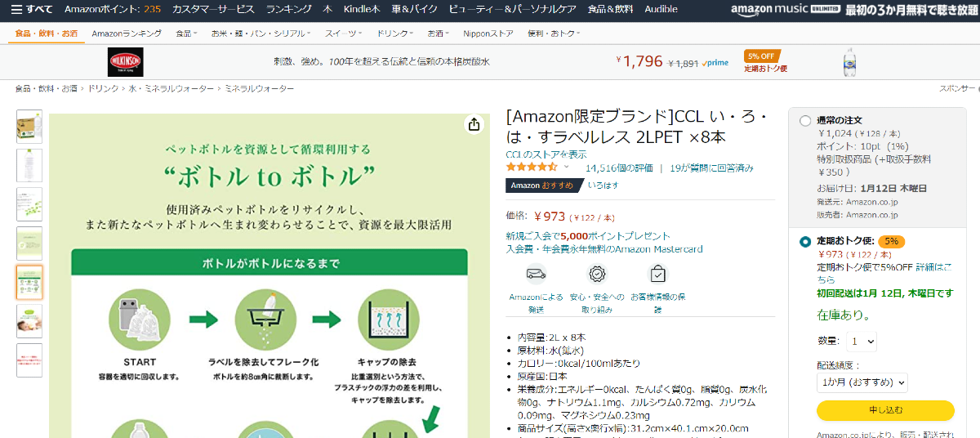Open ビューティー&パーソナルケア in top nav
The width and height of the screenshot is (980, 438).
(512, 9)
